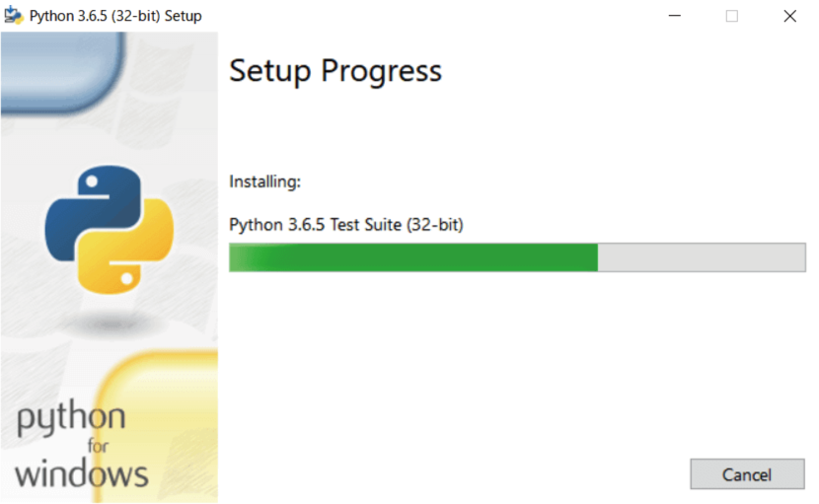
Task: Click the yellow snake half of Python logo
Action: [x=128, y=250]
